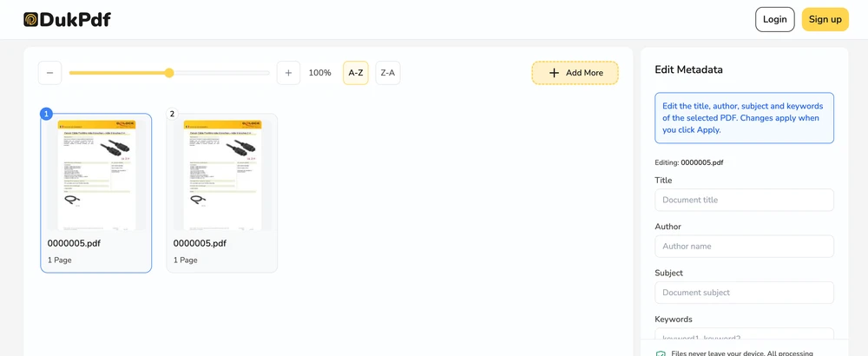Focus the Document title field
868x356 pixels.
pos(744,200)
